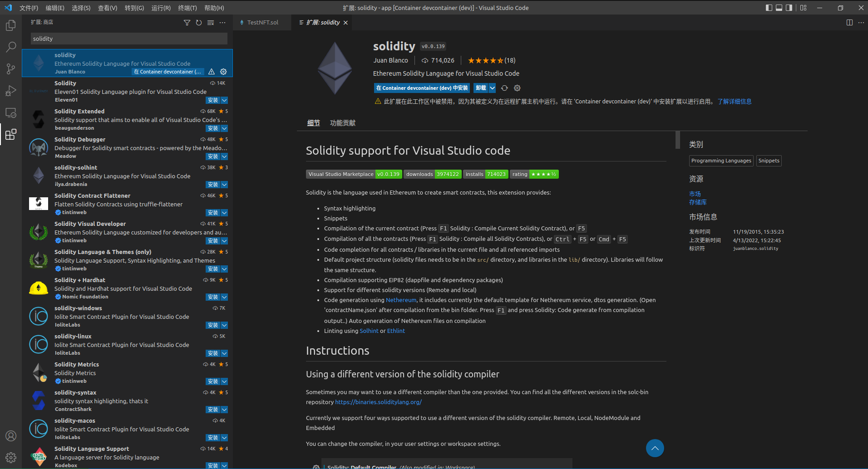This screenshot has width=868, height=469.
Task: Open Run and Debug view icon
Action: click(11, 91)
